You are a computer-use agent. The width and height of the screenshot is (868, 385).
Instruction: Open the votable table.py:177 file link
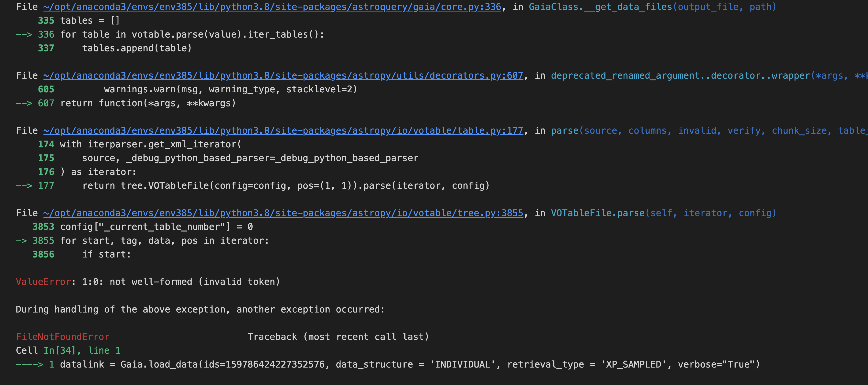[x=283, y=130]
